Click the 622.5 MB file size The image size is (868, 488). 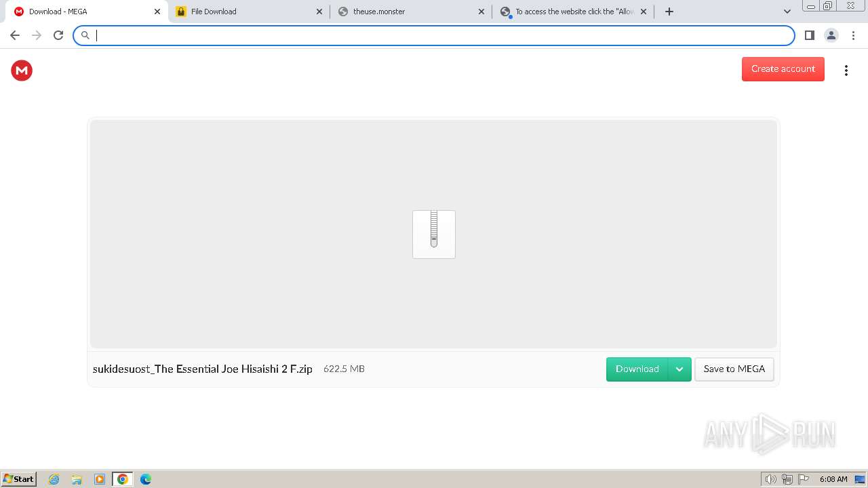coord(344,369)
